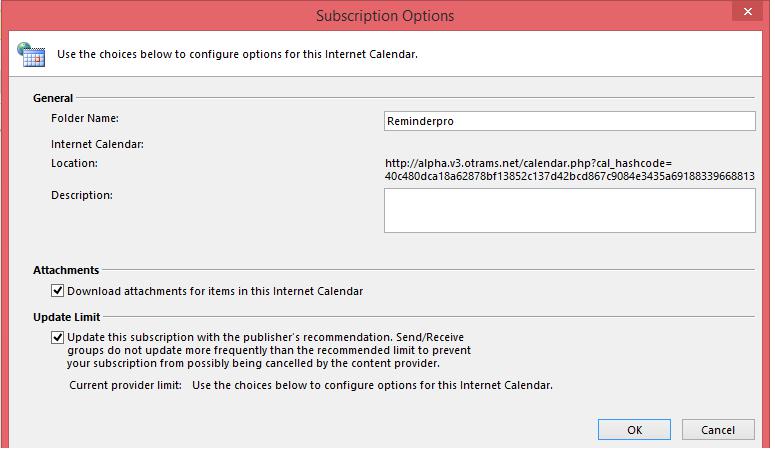Click the Description label

[82, 195]
